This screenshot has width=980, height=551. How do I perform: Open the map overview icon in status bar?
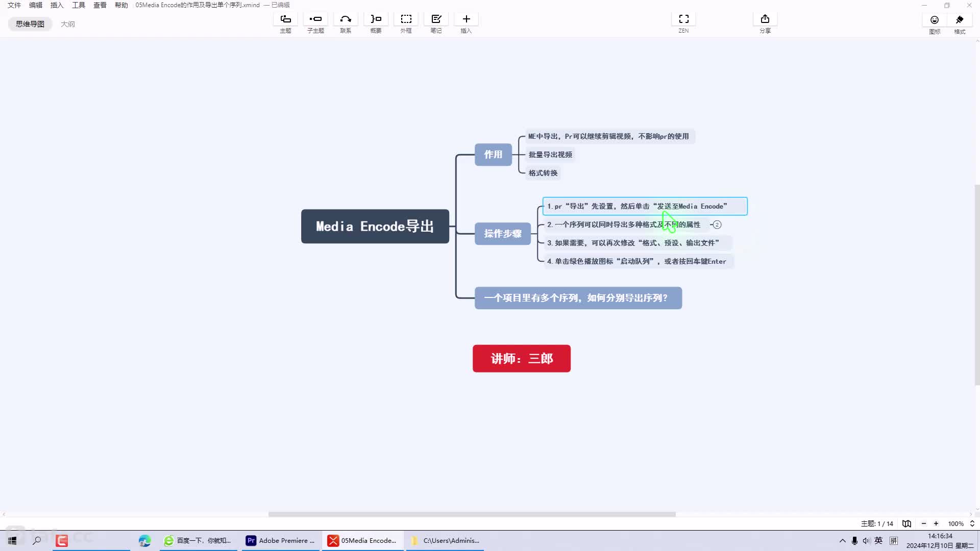point(906,523)
